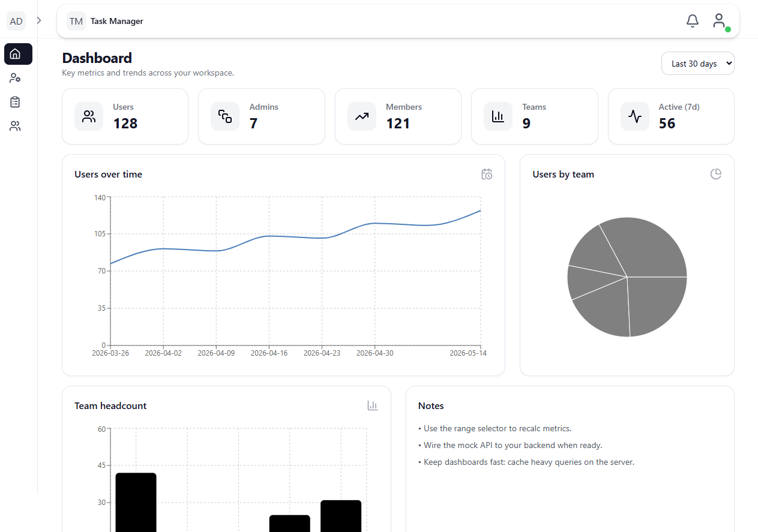Click the 2026-05-14 axis label
Viewport: 758px width, 532px height.
coord(469,353)
